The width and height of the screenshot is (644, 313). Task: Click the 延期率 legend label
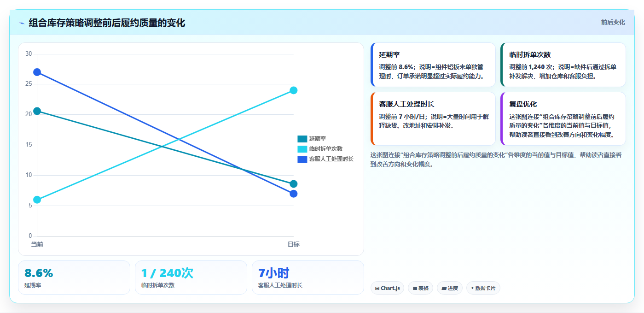[318, 139]
